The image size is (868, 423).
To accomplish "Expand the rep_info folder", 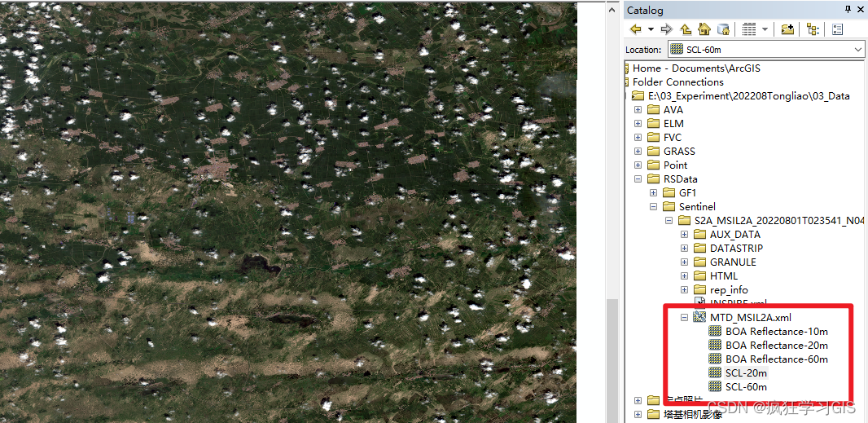I will [684, 290].
